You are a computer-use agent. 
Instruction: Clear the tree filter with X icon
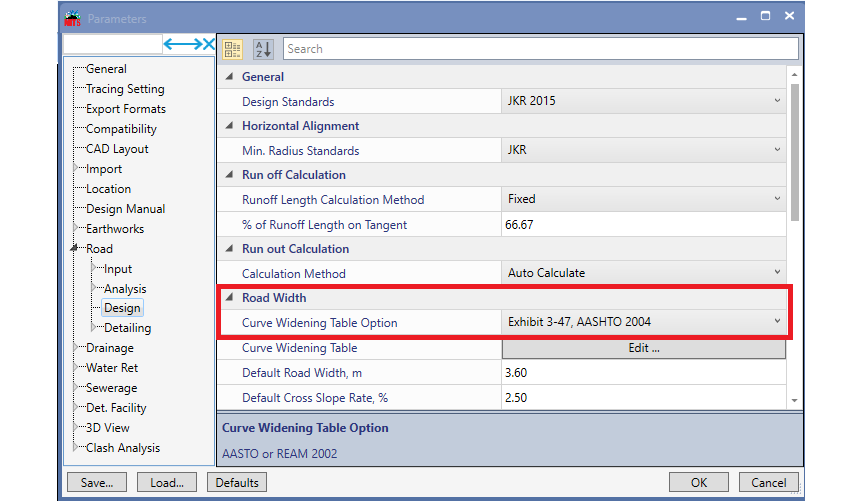209,44
